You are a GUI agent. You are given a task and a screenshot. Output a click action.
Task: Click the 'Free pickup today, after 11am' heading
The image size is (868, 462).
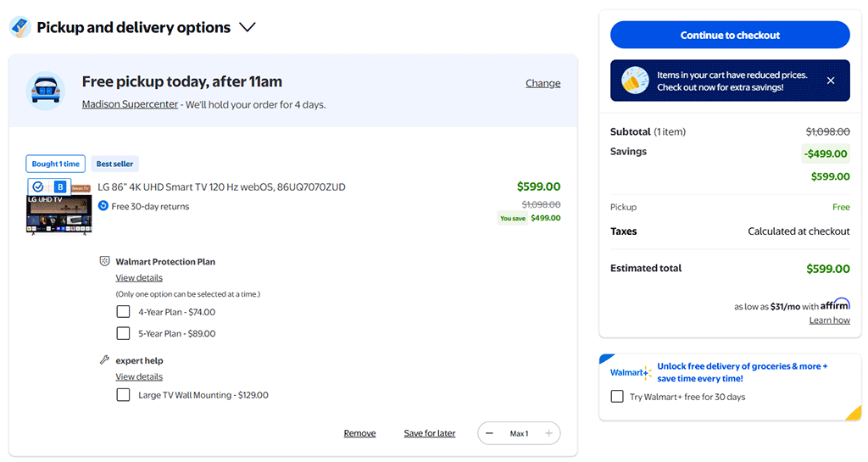[182, 82]
